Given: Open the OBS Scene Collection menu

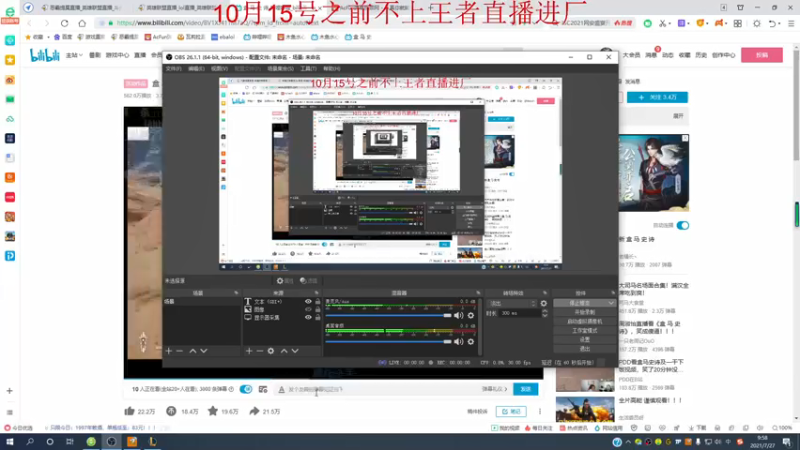Looking at the screenshot, I should pos(280,68).
